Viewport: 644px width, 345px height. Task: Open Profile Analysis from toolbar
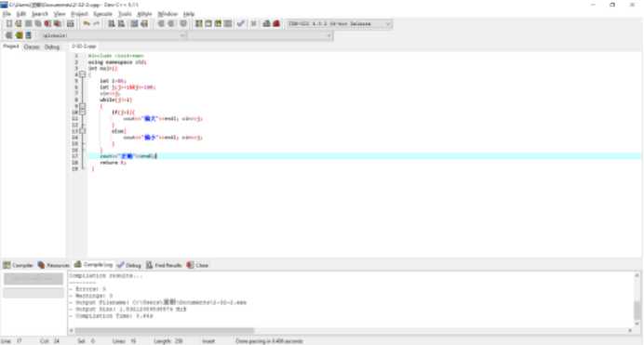(x=266, y=24)
